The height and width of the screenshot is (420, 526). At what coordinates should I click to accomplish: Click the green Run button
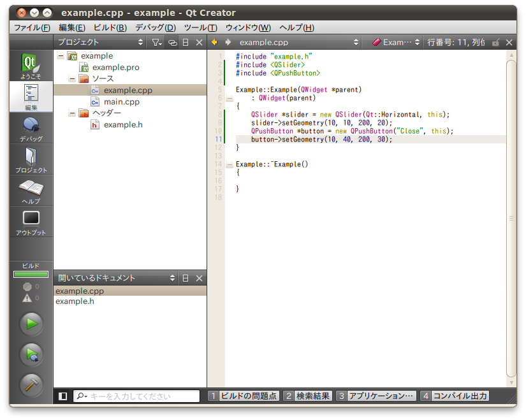[x=31, y=324]
